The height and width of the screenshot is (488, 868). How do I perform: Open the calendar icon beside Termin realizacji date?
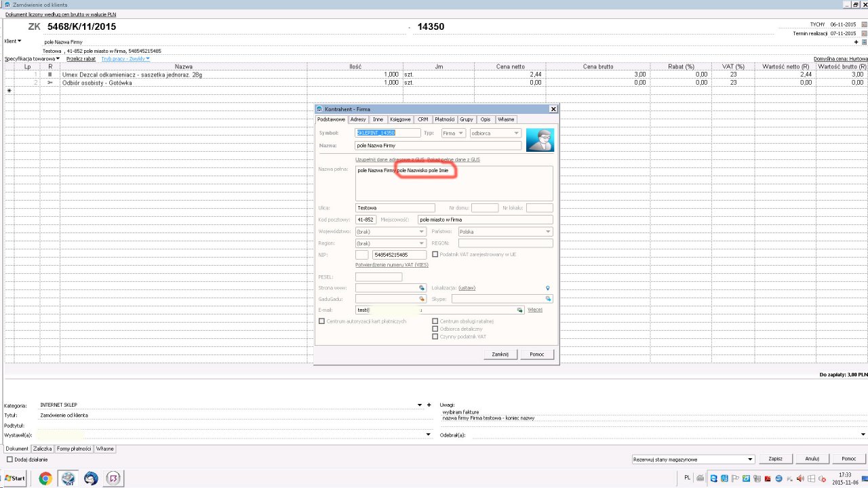(864, 33)
